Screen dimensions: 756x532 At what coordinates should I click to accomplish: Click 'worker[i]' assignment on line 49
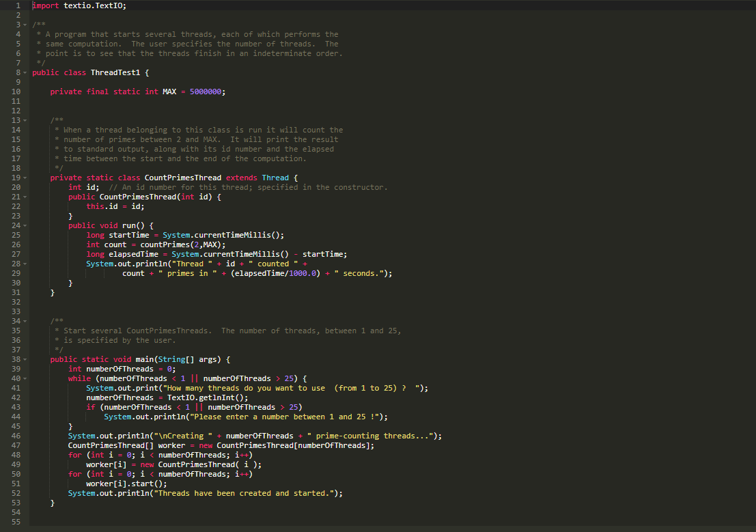pyautogui.click(x=106, y=464)
